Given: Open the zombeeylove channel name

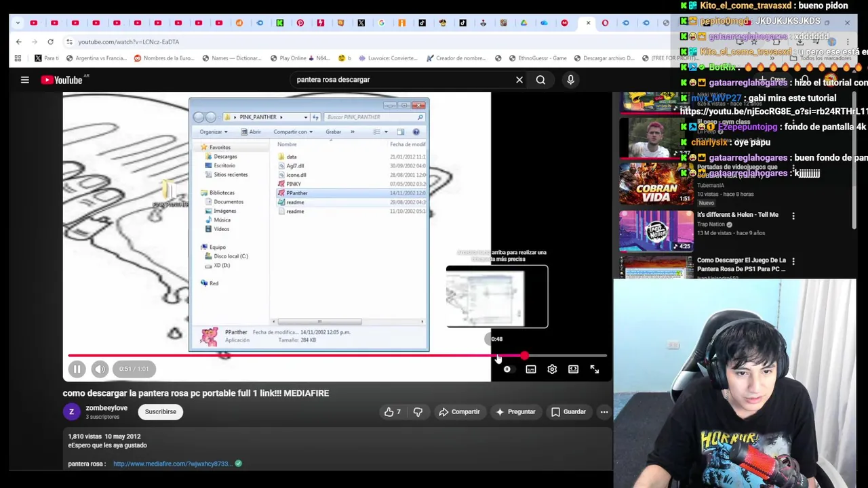Looking at the screenshot, I should (x=106, y=408).
